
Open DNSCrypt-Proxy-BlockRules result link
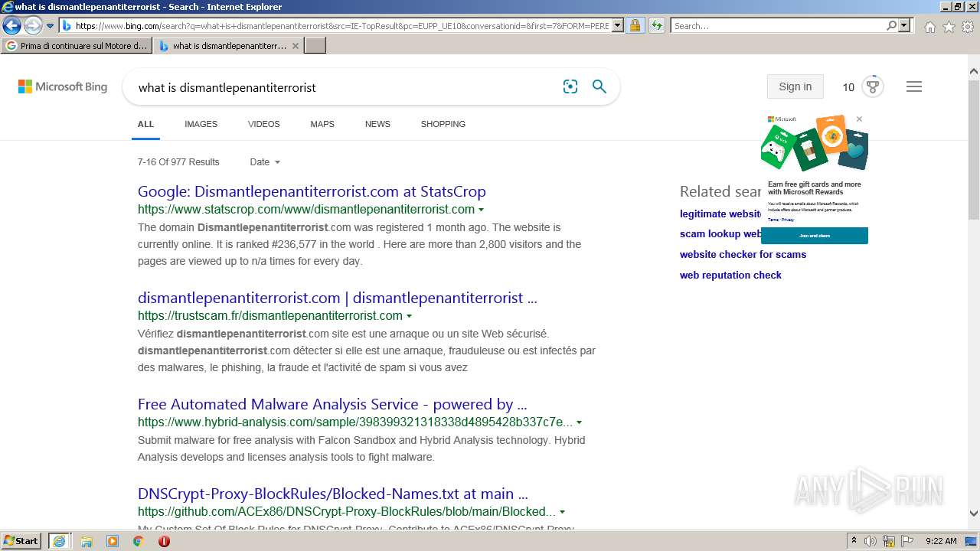333,494
